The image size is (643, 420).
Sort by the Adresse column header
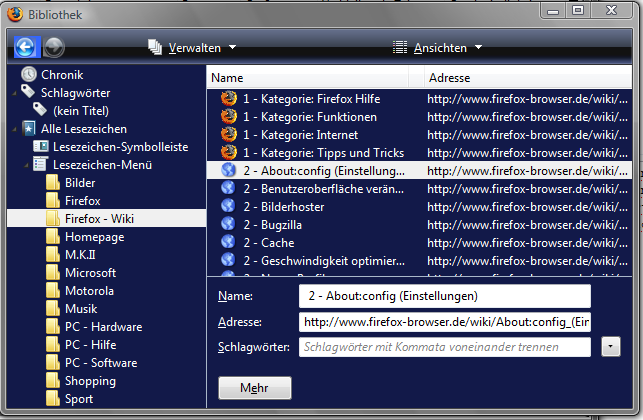[528, 78]
